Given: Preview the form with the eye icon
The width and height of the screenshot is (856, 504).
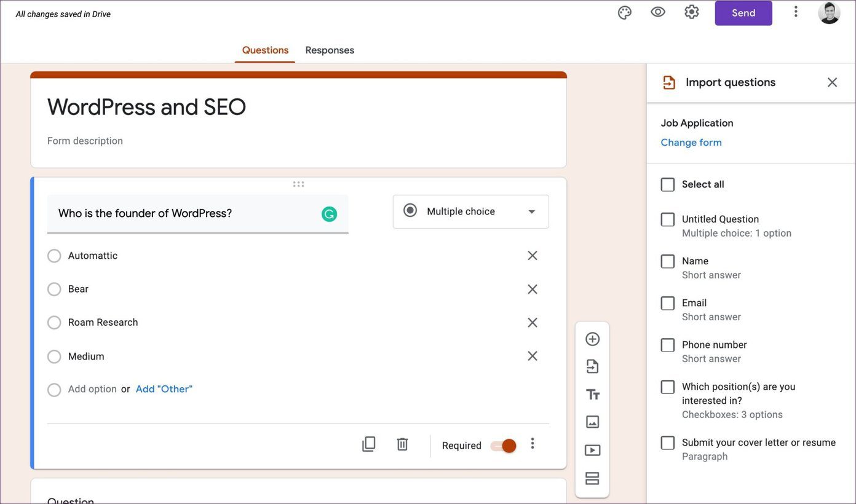Looking at the screenshot, I should (658, 12).
